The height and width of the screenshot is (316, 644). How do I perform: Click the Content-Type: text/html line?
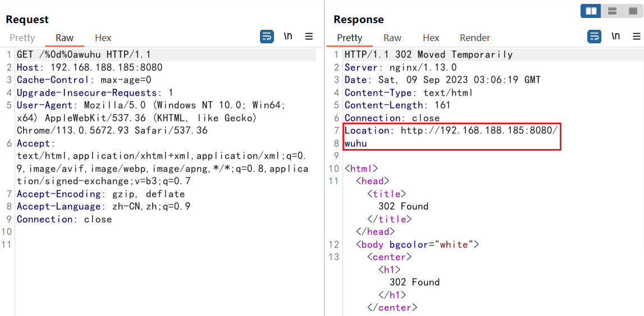tap(409, 93)
